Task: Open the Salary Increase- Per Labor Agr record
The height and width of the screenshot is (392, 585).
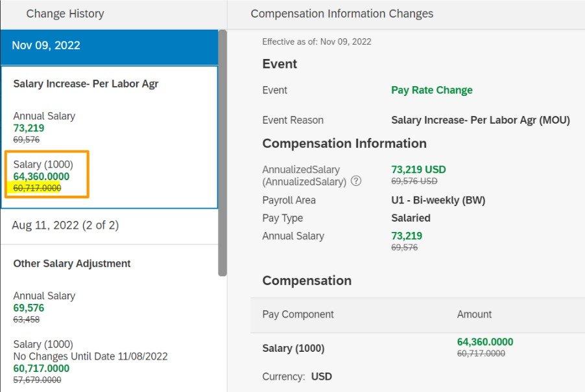Action: pyautogui.click(x=86, y=84)
